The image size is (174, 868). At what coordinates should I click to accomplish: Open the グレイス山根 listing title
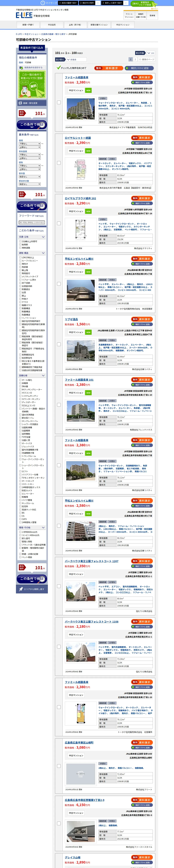73,858
